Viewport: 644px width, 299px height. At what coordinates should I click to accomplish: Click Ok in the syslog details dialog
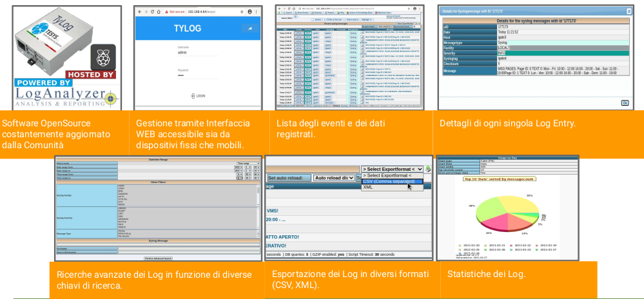(x=625, y=102)
